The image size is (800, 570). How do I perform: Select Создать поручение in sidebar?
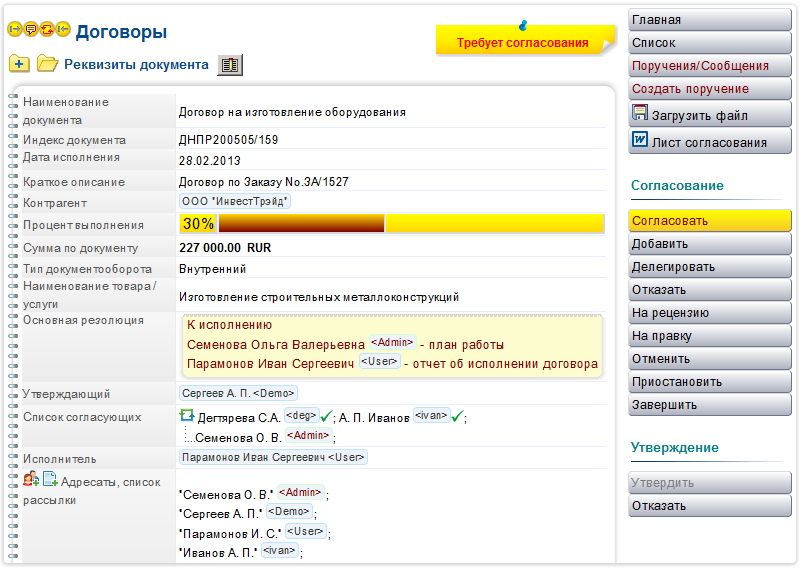coord(710,89)
